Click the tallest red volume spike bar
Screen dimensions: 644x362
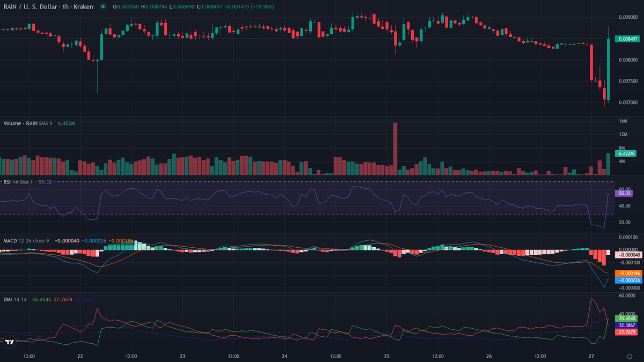395,149
